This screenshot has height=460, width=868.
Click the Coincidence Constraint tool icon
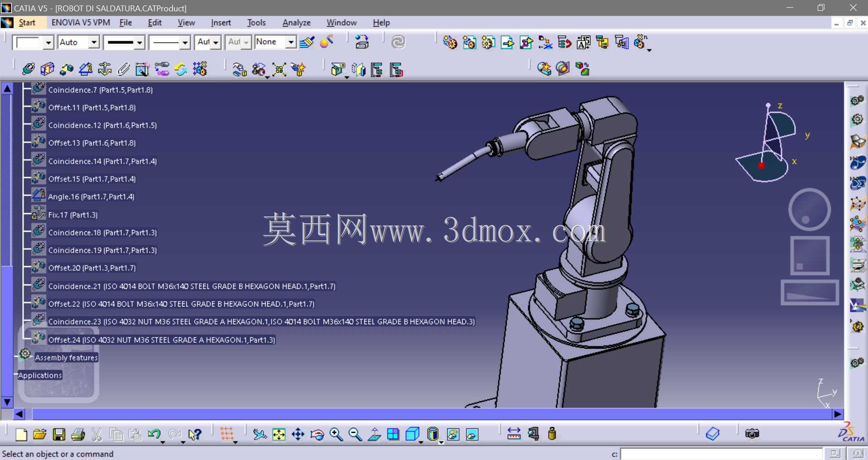[x=28, y=69]
